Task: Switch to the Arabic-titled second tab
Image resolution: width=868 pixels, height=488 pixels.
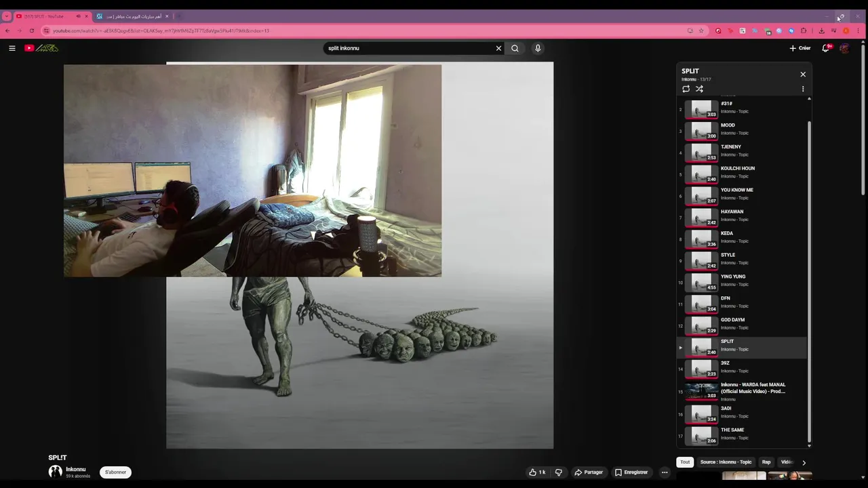Action: [132, 16]
